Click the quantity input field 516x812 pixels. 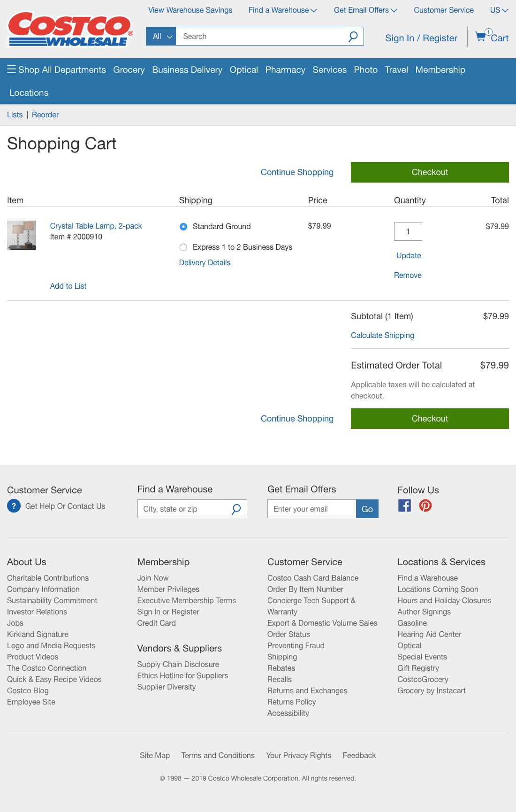408,231
